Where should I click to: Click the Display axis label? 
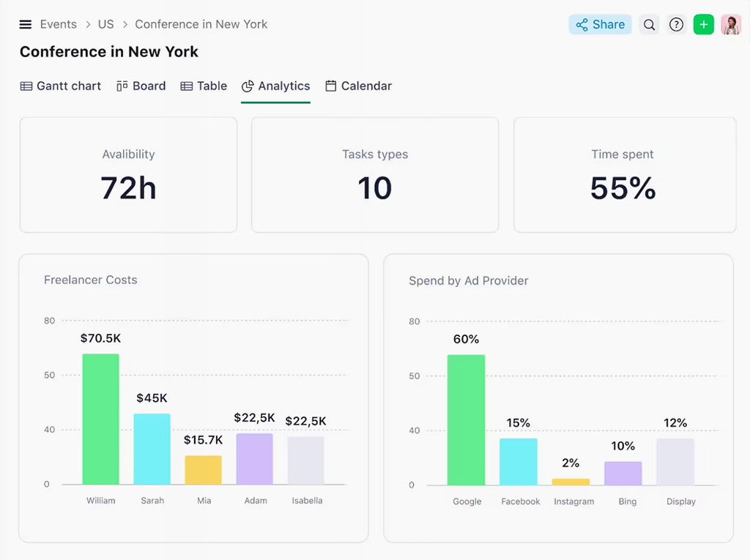tap(681, 501)
